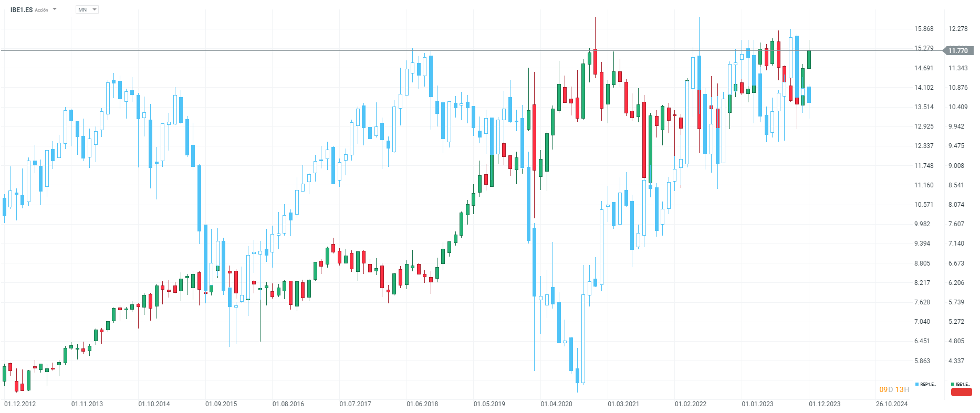Click the blue REP1.ES legend square
The height and width of the screenshot is (413, 980).
coord(917,384)
